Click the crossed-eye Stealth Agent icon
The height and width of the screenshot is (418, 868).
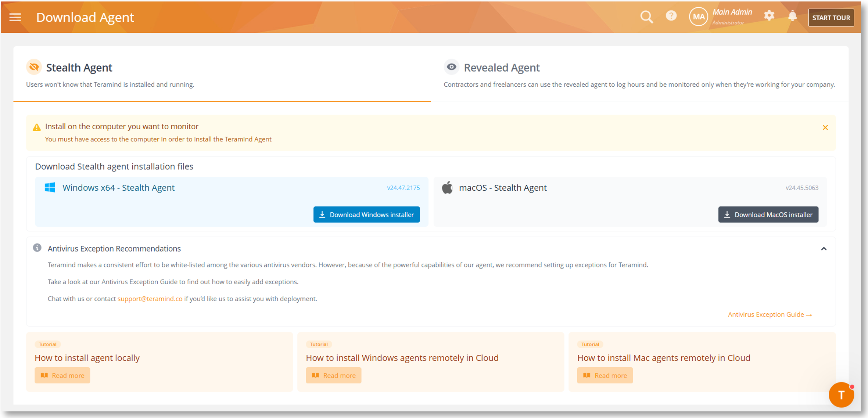[x=34, y=67]
